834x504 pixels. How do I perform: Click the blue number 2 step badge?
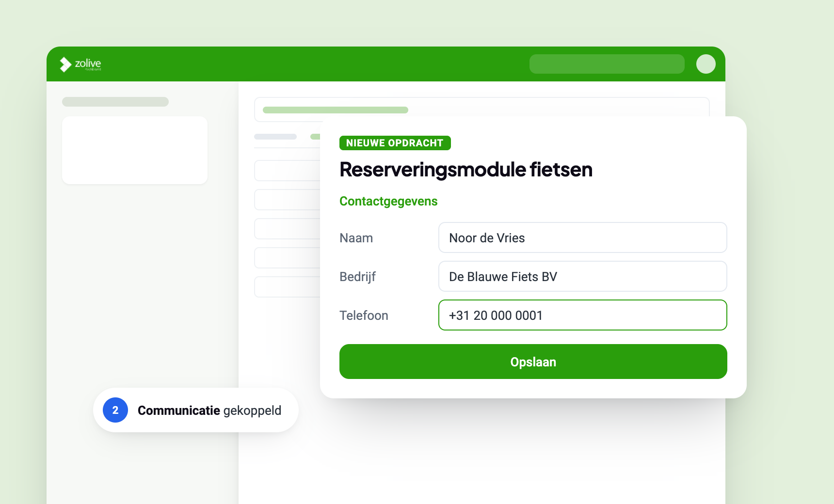115,410
